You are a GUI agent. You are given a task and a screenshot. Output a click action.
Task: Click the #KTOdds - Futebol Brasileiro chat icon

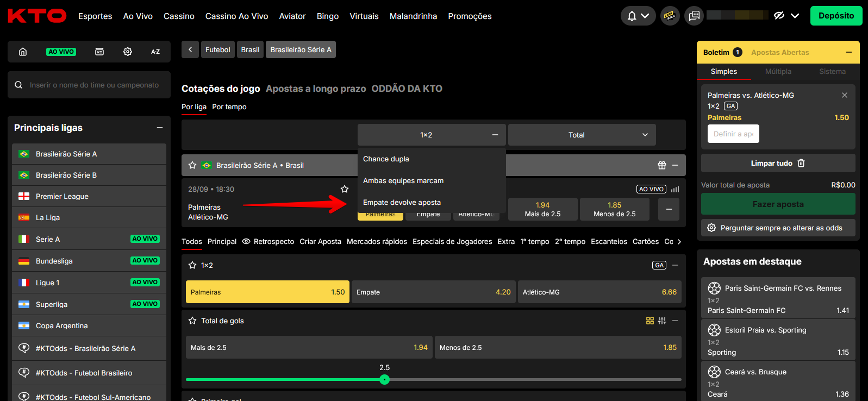[x=24, y=373]
